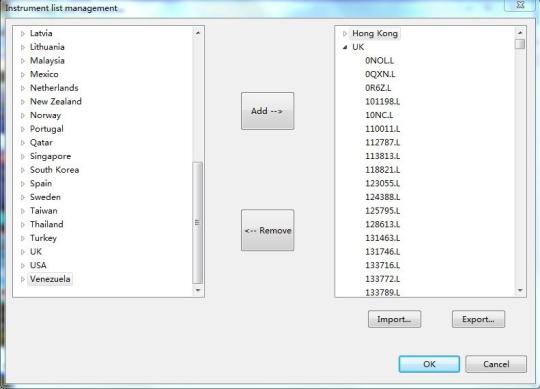The height and width of the screenshot is (389, 540).
Task: Select instrument 0QXN.L
Action: [x=380, y=74]
